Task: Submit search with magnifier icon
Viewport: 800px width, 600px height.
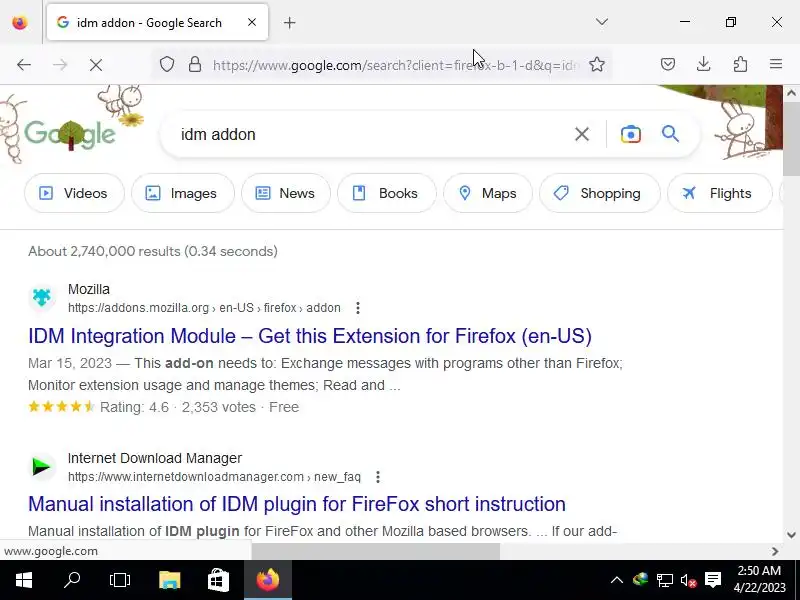Action: (670, 134)
